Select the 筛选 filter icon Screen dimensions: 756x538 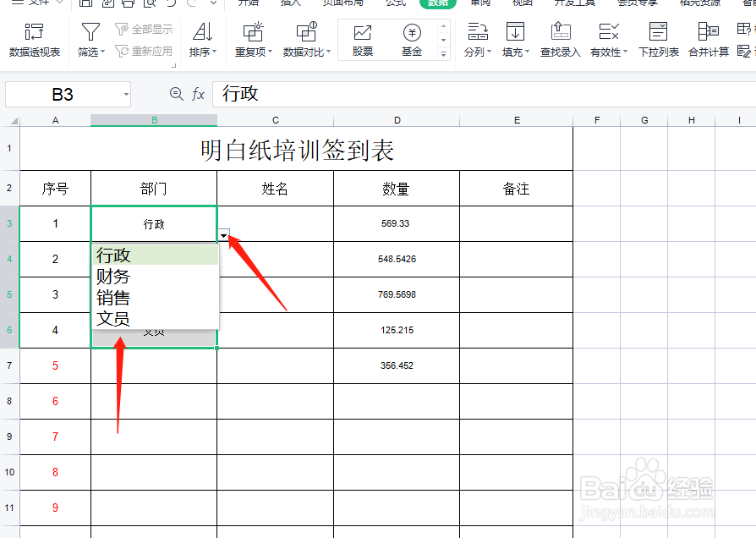click(x=90, y=32)
